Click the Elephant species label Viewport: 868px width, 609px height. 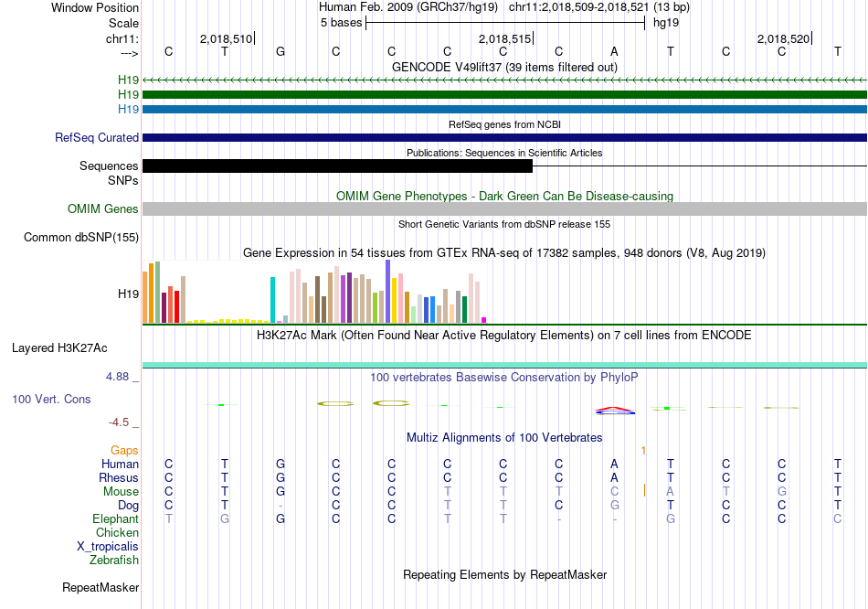[115, 519]
